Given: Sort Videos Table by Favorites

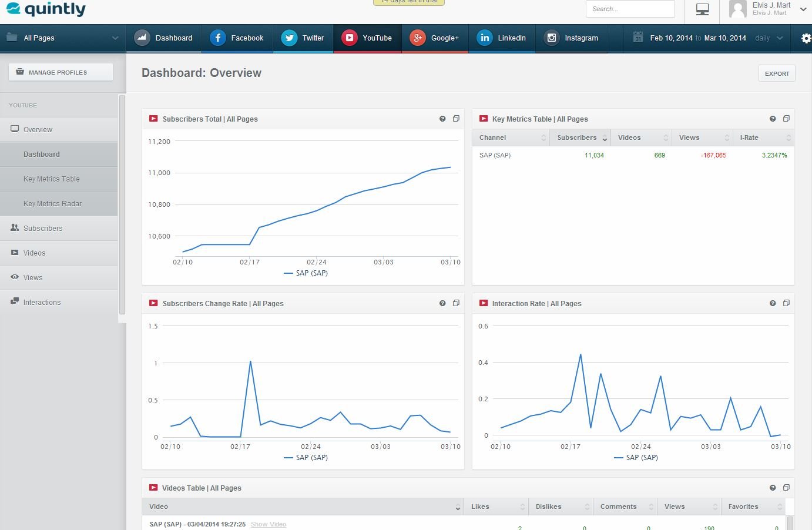Looking at the screenshot, I should point(754,506).
